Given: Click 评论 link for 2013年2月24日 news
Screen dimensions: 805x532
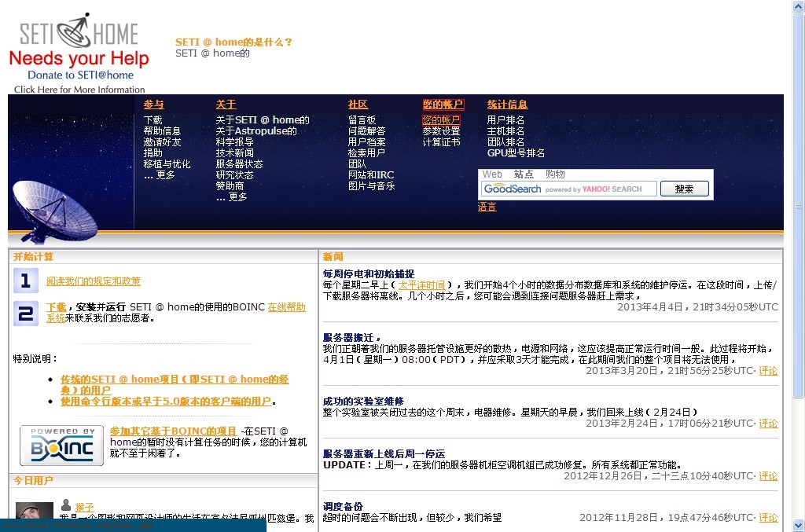Looking at the screenshot, I should (768, 424).
